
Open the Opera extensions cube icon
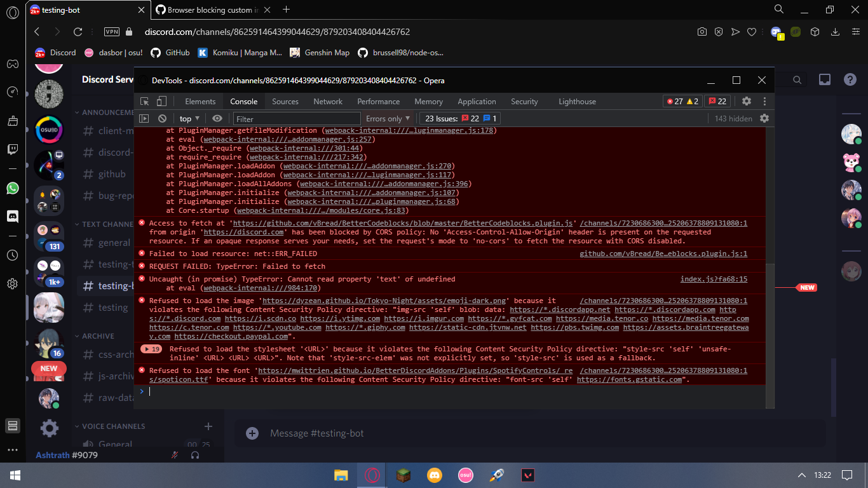[x=815, y=32]
